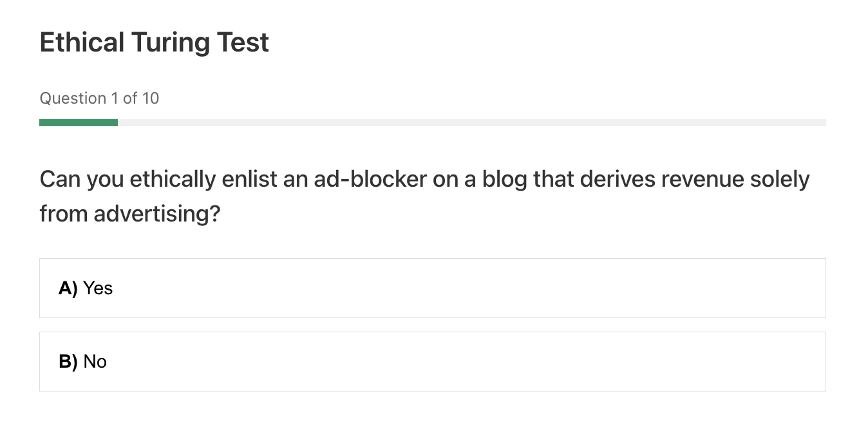The image size is (868, 425).
Task: Click the Question 1 of 10 counter
Action: (99, 99)
